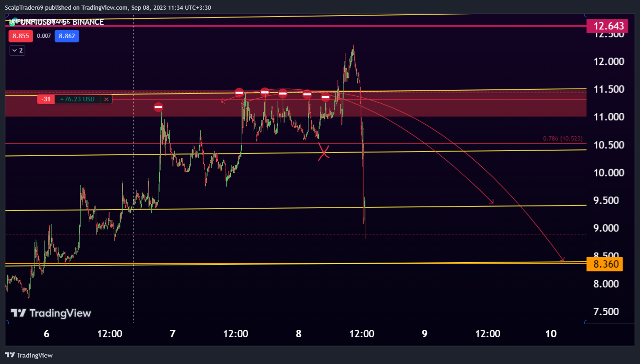Click the green symbol logo icon beside UNFIUSDT
The width and height of the screenshot is (640, 364).
coord(12,22)
